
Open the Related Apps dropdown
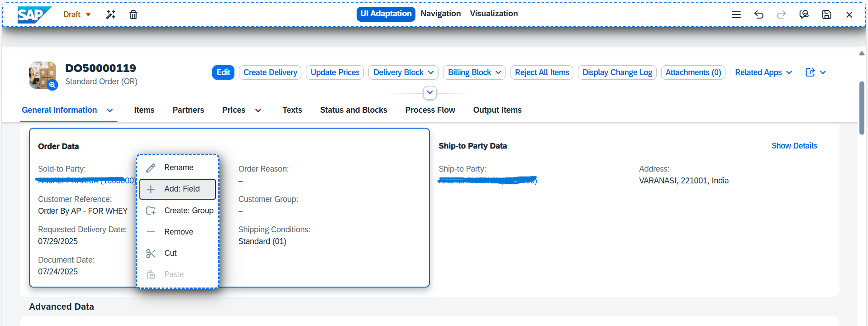pos(763,72)
